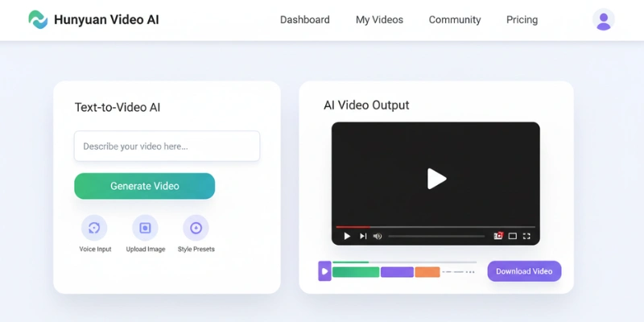644x322 pixels.
Task: Select the orange timeline clip
Action: [x=427, y=272]
